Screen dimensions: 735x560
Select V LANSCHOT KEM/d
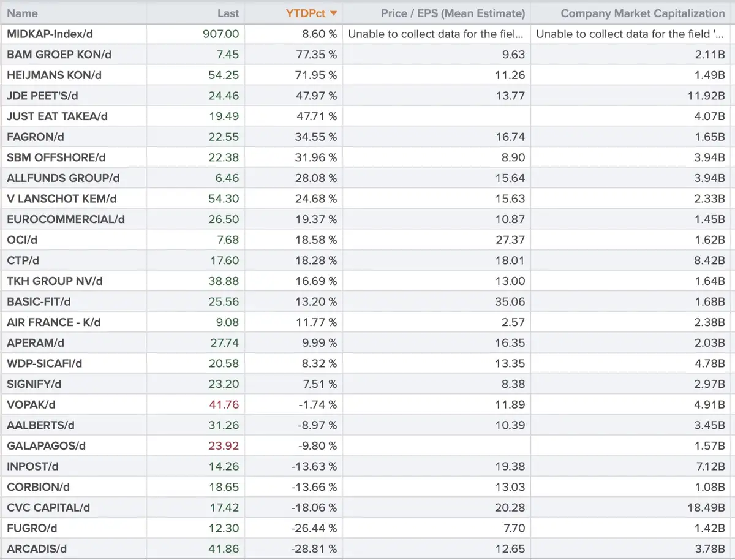pos(62,199)
